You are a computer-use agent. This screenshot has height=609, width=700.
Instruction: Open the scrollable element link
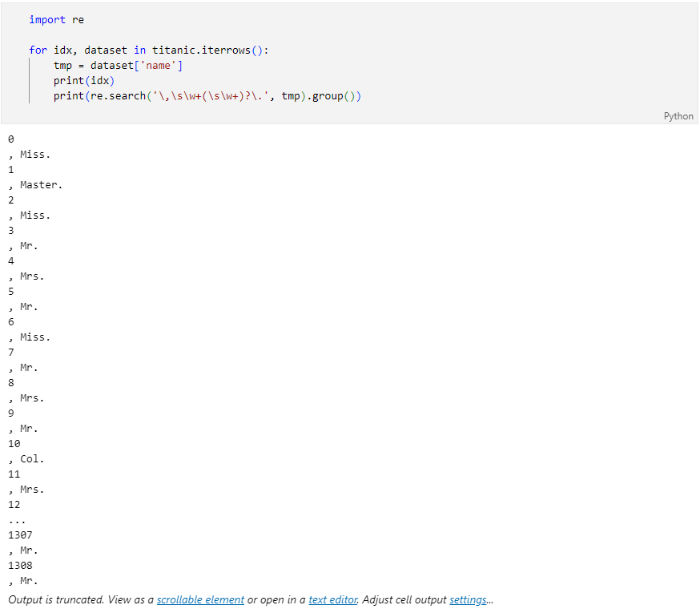click(200, 599)
